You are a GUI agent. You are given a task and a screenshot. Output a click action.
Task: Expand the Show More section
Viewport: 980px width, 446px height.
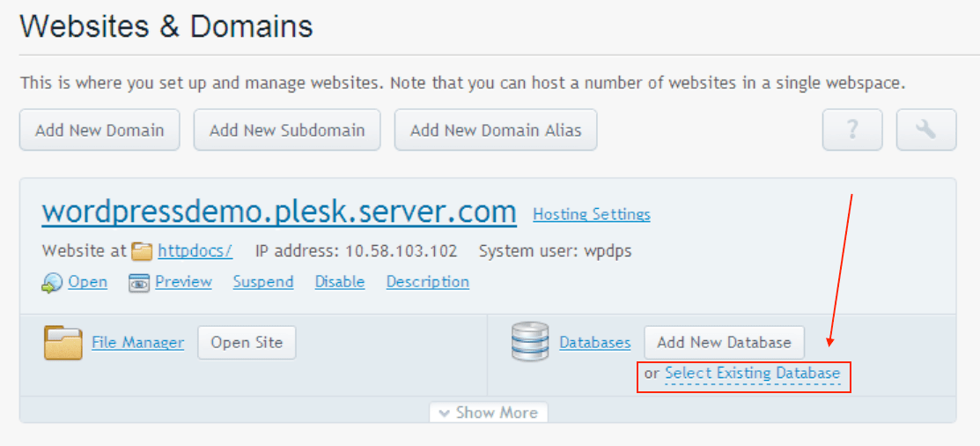click(x=489, y=413)
